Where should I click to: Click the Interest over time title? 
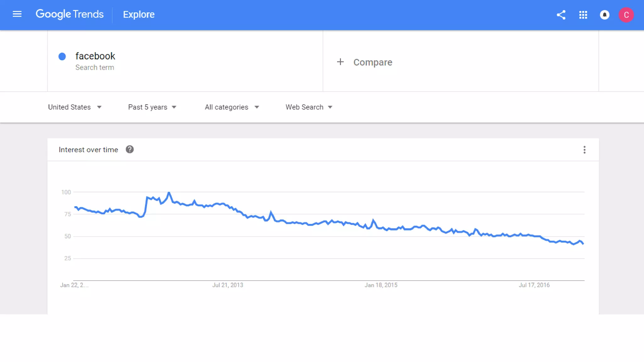pos(88,150)
